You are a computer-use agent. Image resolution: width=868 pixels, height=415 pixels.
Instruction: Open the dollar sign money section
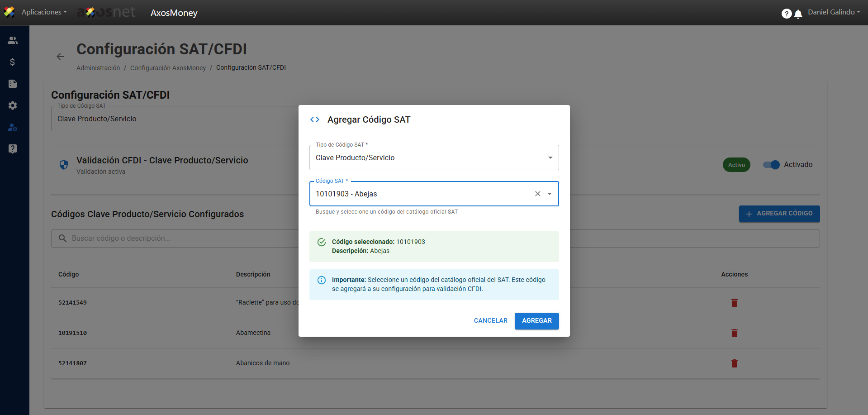click(x=13, y=62)
